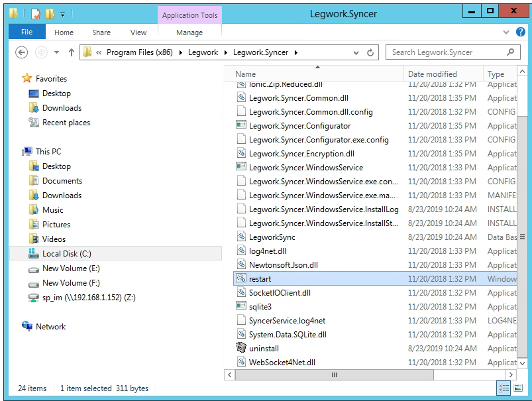The width and height of the screenshot is (532, 401).
Task: Select the Legwork.Syncer.Common.dll file icon
Action: [241, 97]
